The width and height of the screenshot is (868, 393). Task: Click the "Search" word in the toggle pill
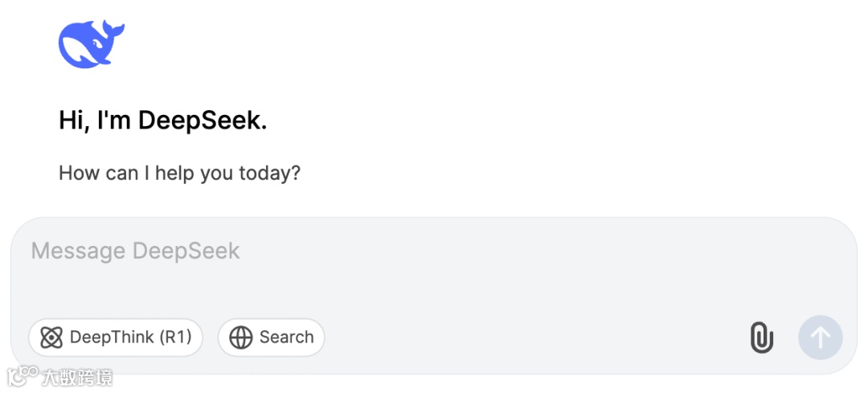pos(286,338)
